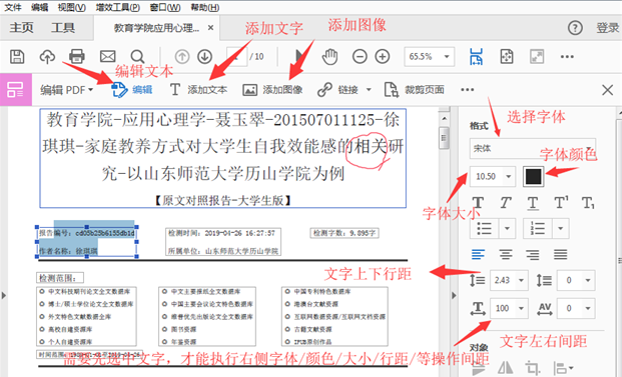Click the fit page icon
Screen dimensions: 622x377
tap(507, 56)
